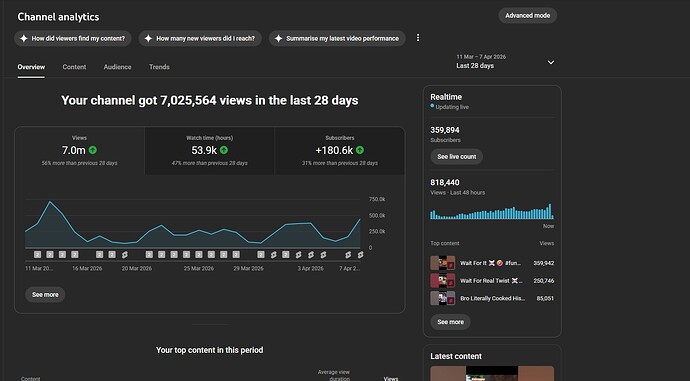Click the '25 Mar 2026' date label
Image resolution: width=690 pixels, height=381 pixels.
(x=199, y=268)
